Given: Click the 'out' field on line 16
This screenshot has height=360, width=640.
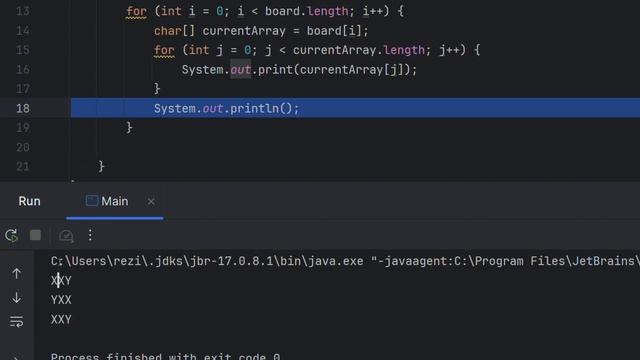Looking at the screenshot, I should coord(240,70).
